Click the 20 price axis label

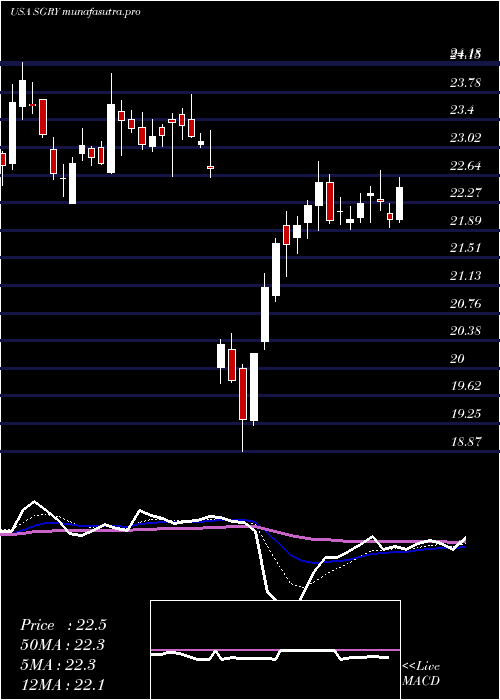pyautogui.click(x=458, y=358)
